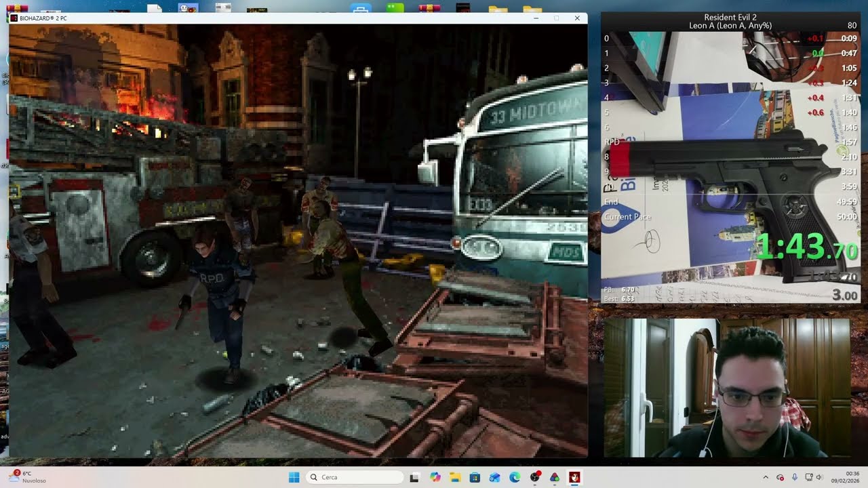Click the Cerca search box in taskbar
This screenshot has height=488, width=868.
(353, 477)
